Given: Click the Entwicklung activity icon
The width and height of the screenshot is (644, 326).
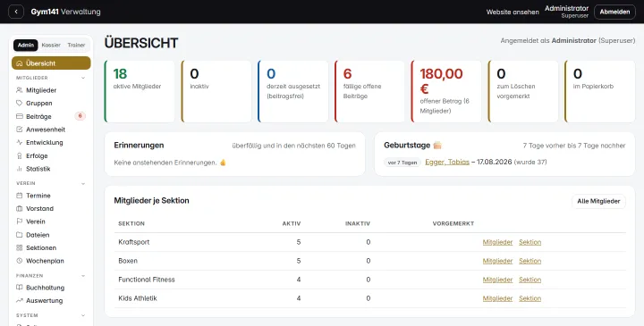Looking at the screenshot, I should (x=20, y=143).
